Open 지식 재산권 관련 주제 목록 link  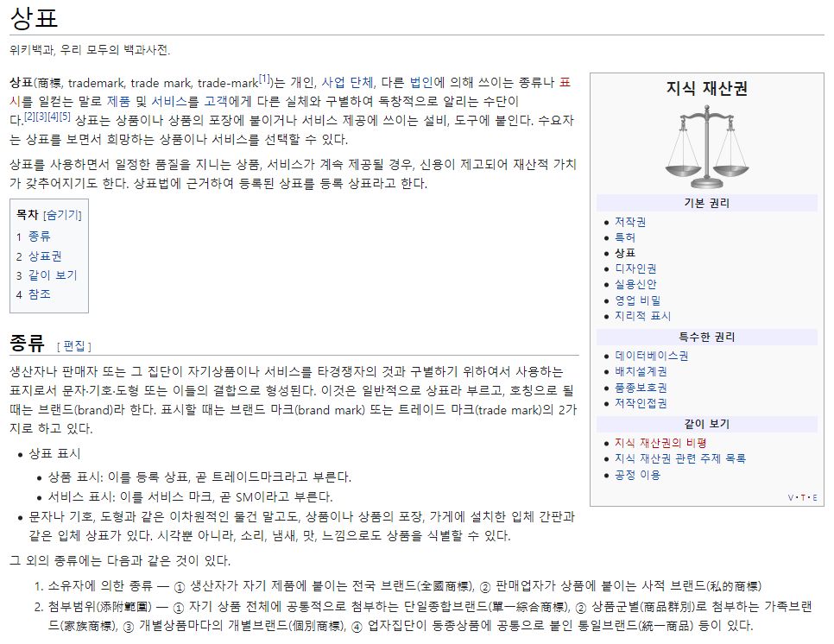(x=680, y=458)
